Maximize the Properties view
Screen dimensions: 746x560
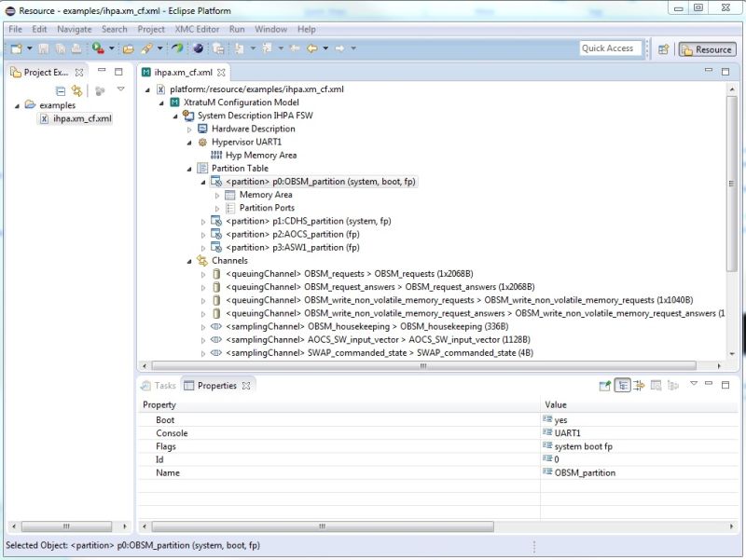(x=725, y=385)
